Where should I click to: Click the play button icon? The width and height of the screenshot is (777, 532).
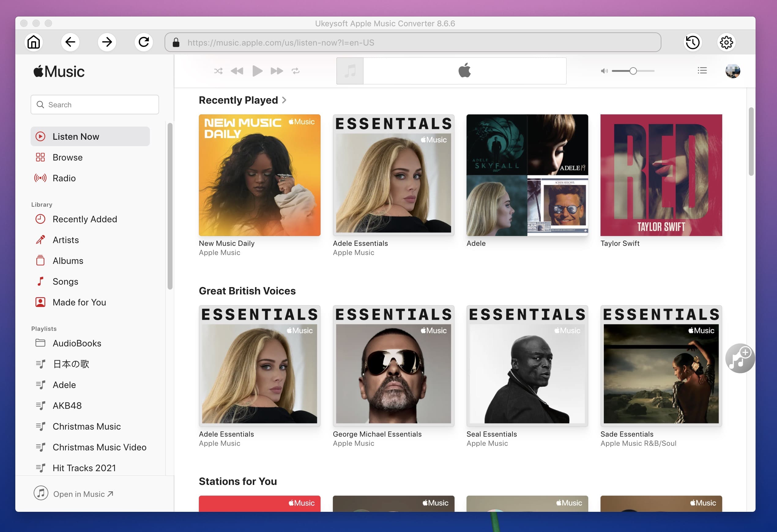[x=257, y=70]
